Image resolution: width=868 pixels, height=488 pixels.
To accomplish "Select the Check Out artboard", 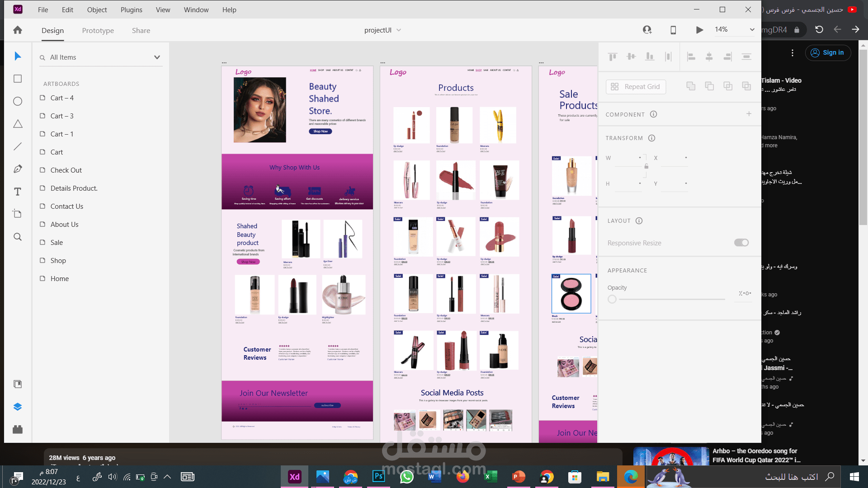I will 66,170.
